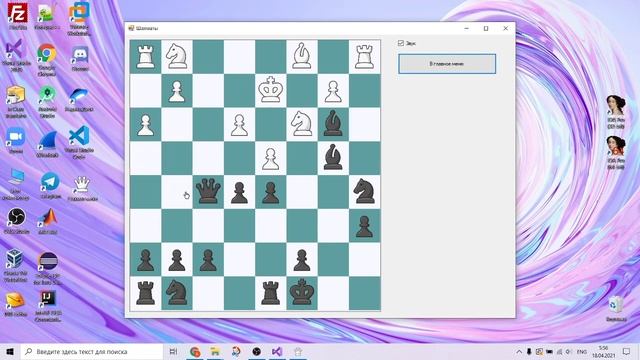Select the lower black bishop
Viewport: 640px width, 360px height.
click(x=333, y=157)
